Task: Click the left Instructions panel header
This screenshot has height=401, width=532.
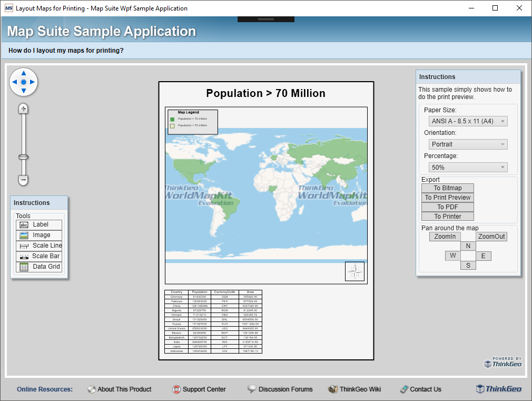Action: coord(39,203)
